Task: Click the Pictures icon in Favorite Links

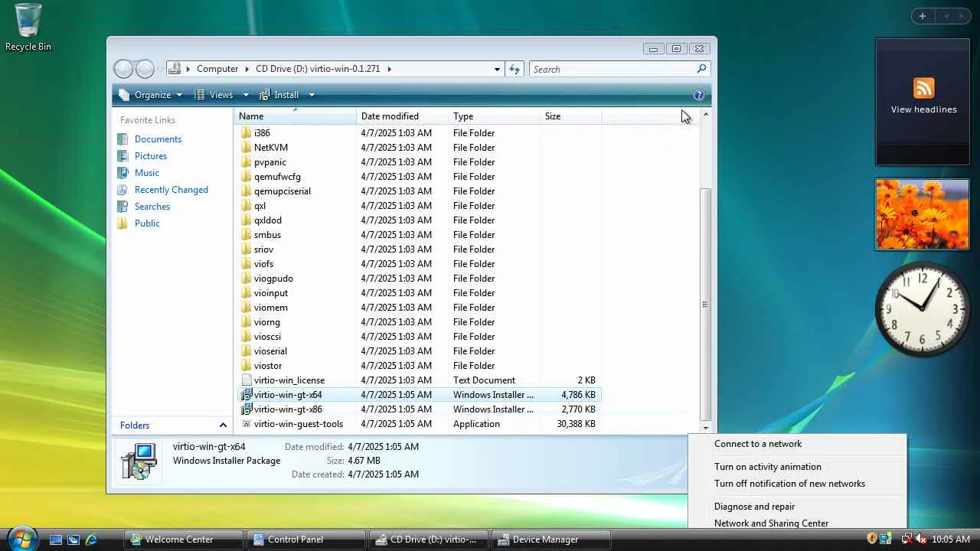Action: click(x=122, y=156)
